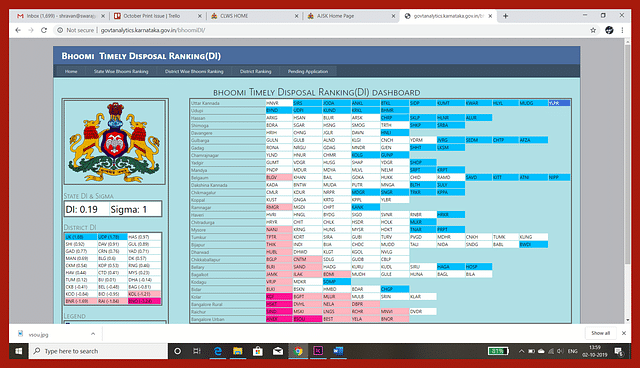Open the District Ranking menu
Image resolution: width=640 pixels, height=368 pixels.
click(256, 71)
